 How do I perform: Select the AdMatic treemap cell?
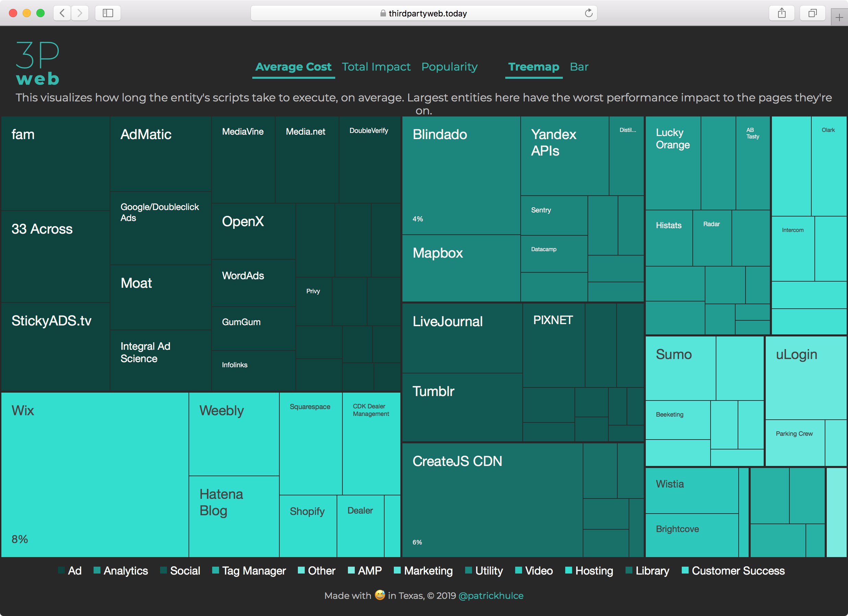click(x=161, y=153)
